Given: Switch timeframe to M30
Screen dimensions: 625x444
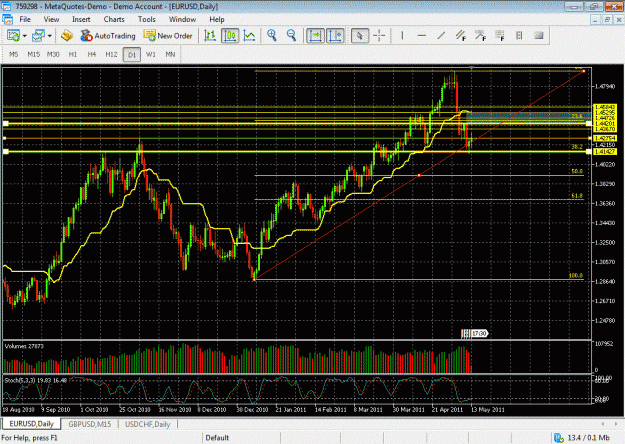Looking at the screenshot, I should pos(53,54).
